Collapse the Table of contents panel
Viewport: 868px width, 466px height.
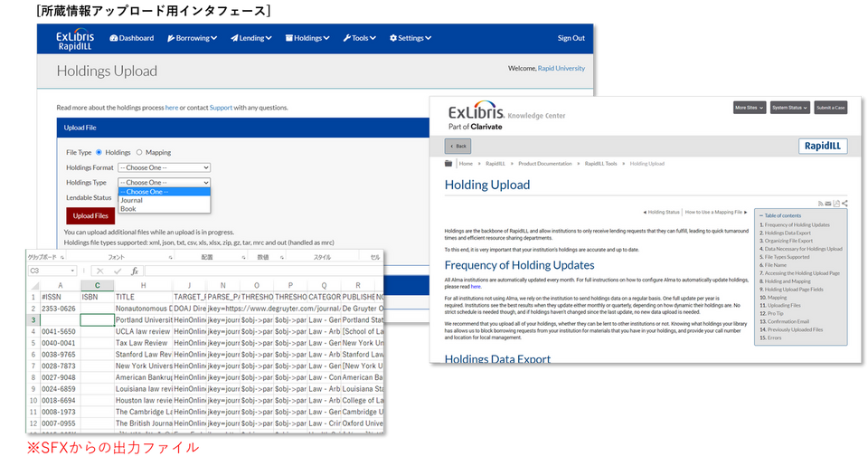click(x=760, y=215)
